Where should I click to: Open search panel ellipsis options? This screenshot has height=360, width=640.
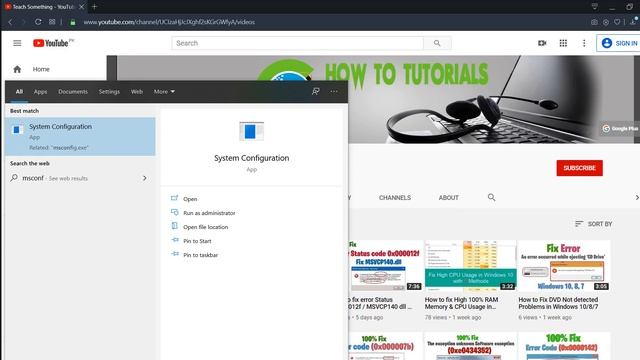coord(334,91)
